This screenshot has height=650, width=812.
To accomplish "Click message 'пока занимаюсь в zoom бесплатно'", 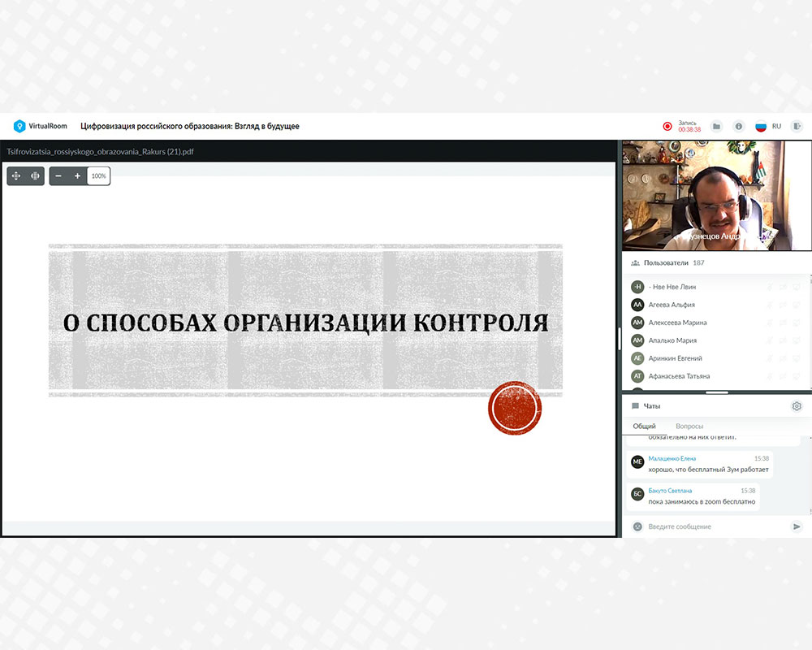I will tap(702, 502).
